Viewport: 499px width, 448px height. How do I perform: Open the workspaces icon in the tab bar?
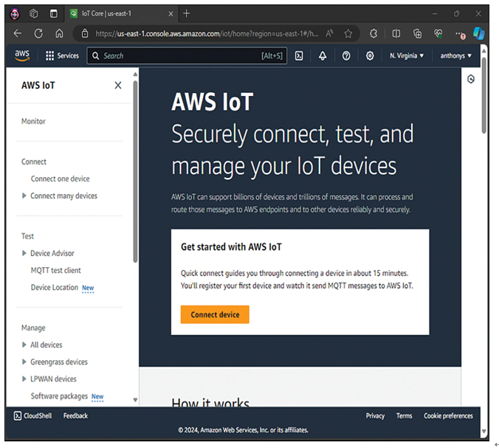click(33, 13)
